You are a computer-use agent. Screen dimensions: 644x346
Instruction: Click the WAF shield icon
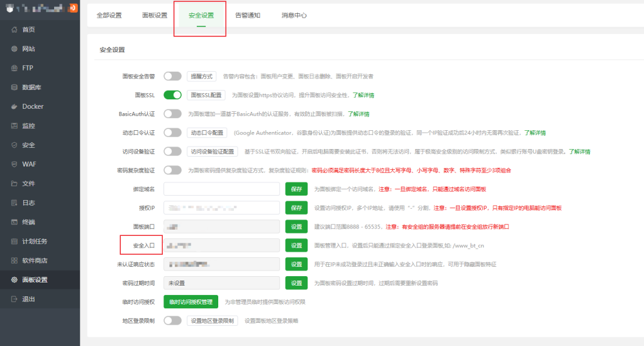(14, 164)
